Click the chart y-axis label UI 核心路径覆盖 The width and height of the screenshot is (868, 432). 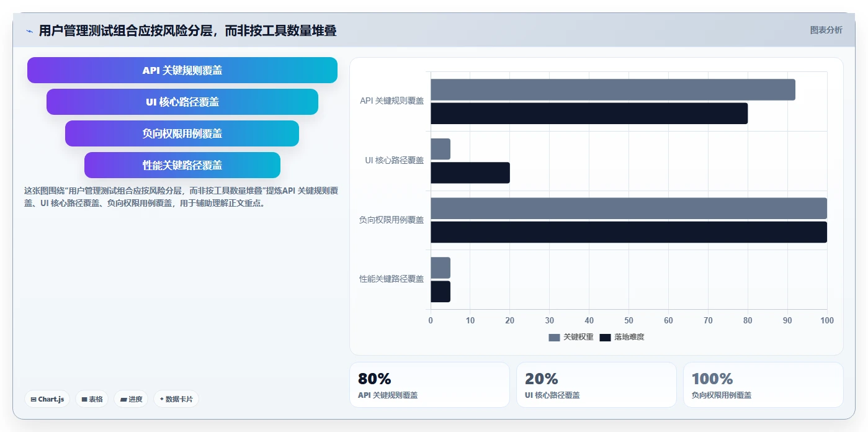tap(394, 160)
